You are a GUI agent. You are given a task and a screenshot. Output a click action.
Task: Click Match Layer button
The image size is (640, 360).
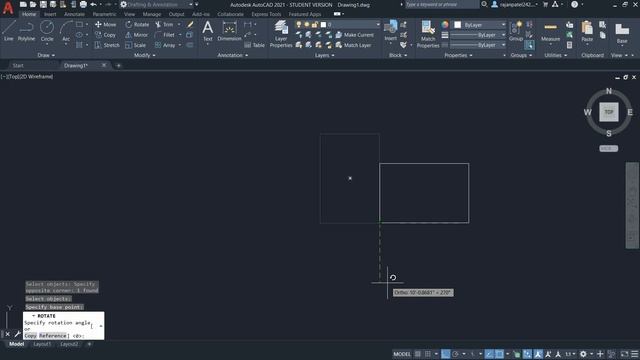tap(353, 45)
